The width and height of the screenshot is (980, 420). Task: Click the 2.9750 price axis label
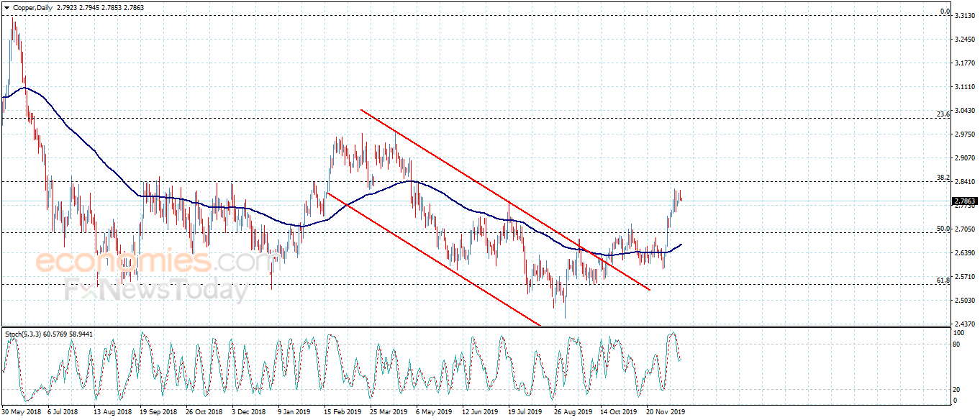(x=963, y=134)
